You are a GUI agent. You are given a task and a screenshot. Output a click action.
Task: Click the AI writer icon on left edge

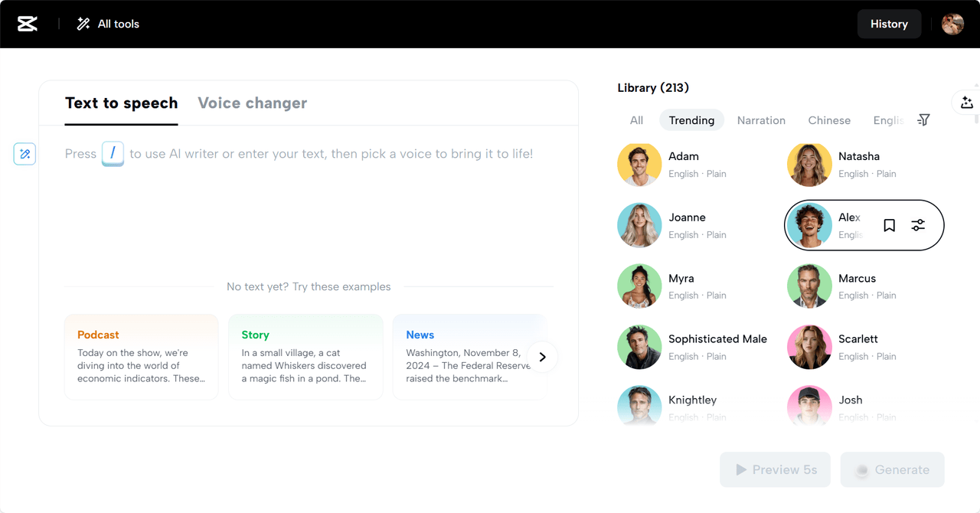pos(24,154)
